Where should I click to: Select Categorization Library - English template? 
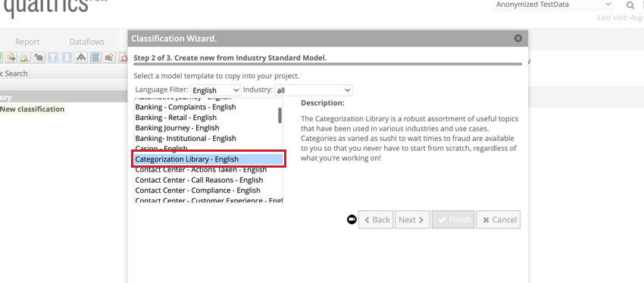[208, 159]
